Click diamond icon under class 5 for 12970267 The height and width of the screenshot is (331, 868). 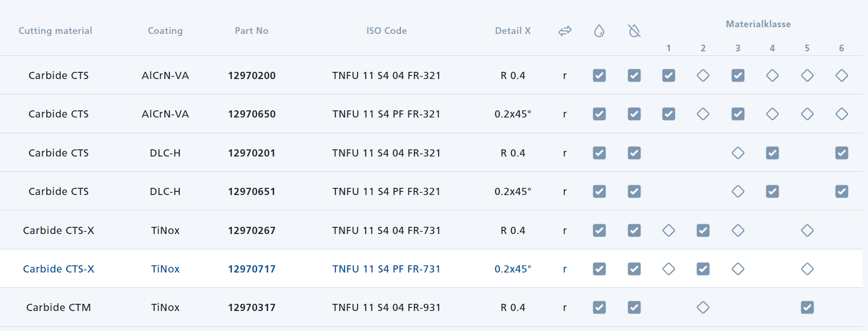pyautogui.click(x=807, y=230)
